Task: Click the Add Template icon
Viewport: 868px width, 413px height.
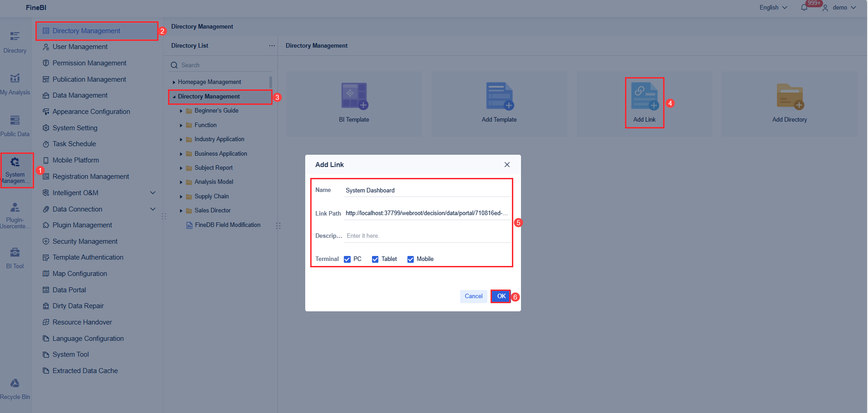Action: tap(500, 96)
